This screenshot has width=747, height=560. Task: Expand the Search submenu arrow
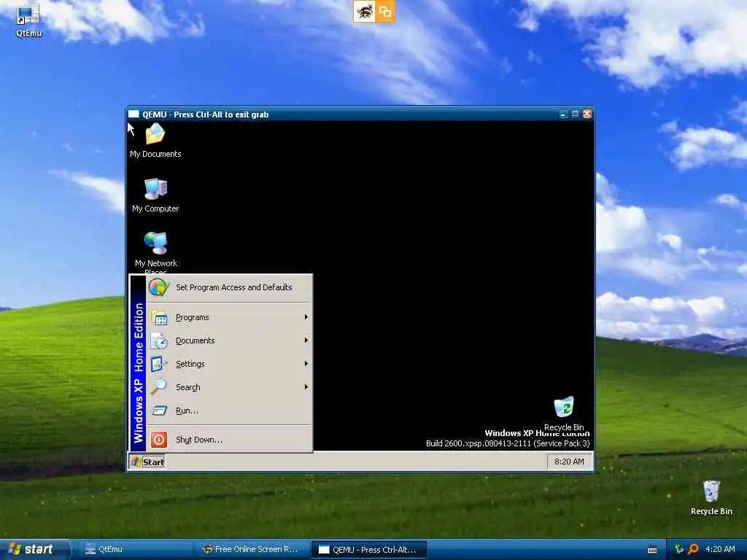(306, 386)
